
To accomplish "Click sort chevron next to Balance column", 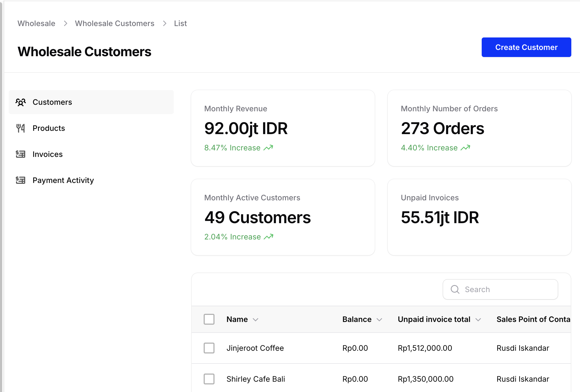I will pos(379,320).
